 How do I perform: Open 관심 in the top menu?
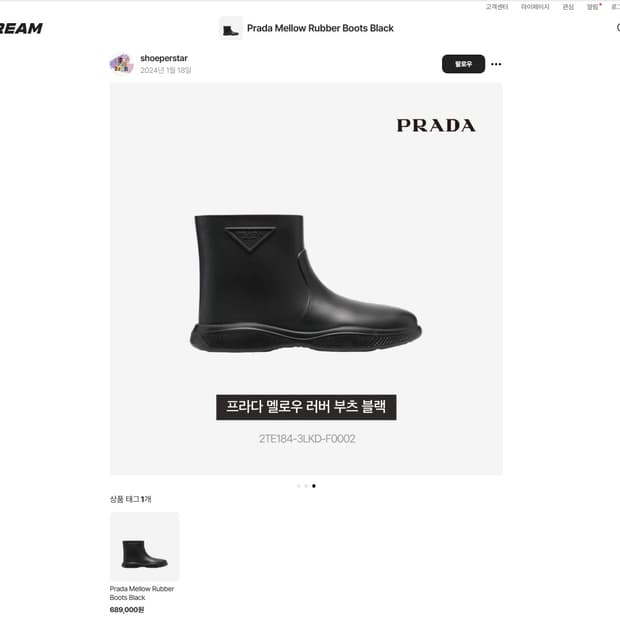click(x=568, y=7)
